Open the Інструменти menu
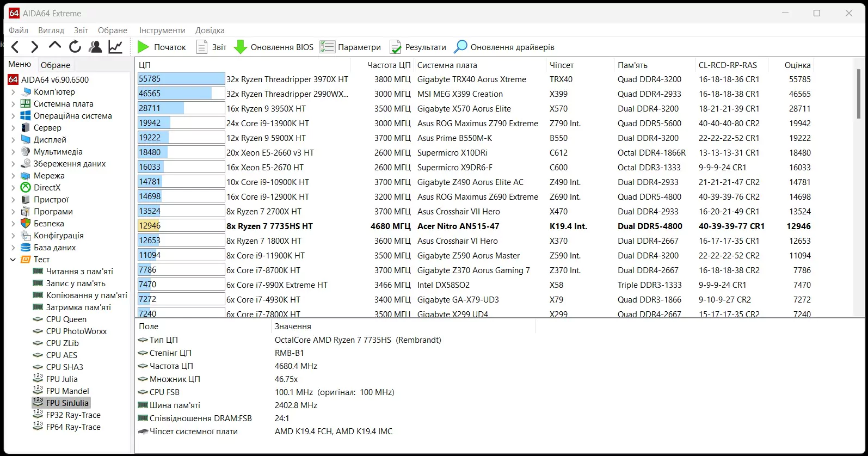This screenshot has width=868, height=456. point(162,30)
